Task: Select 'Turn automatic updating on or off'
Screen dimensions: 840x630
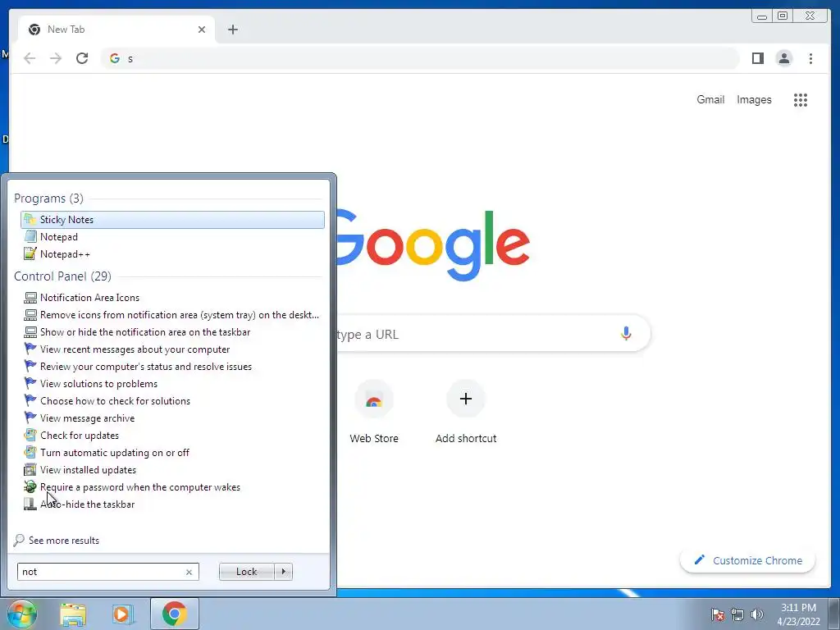Action: point(115,453)
